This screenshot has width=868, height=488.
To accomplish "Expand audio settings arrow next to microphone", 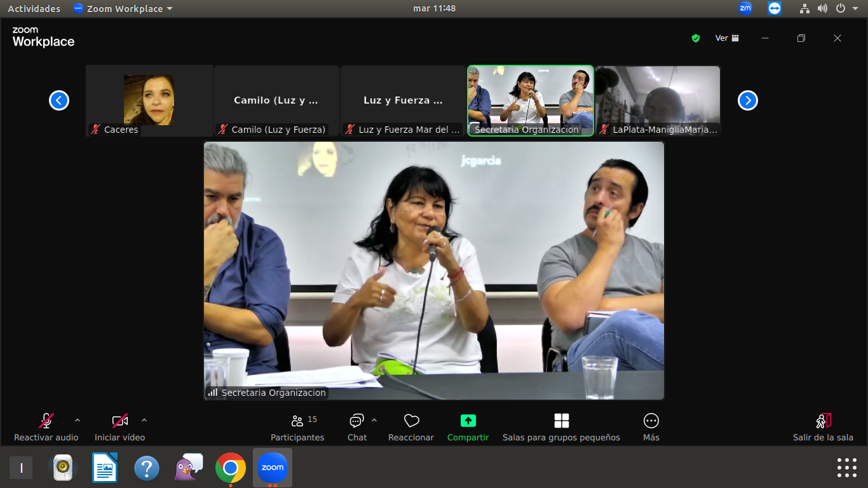I will click(78, 420).
